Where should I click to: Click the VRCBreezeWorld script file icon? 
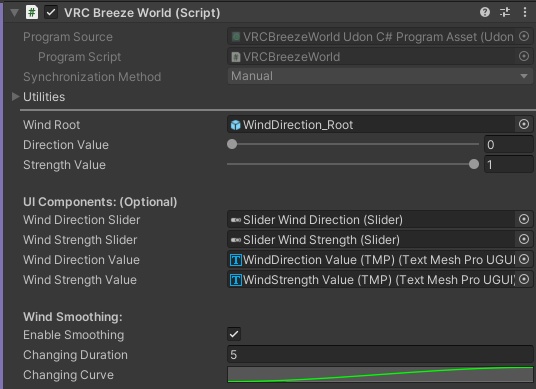(236, 57)
